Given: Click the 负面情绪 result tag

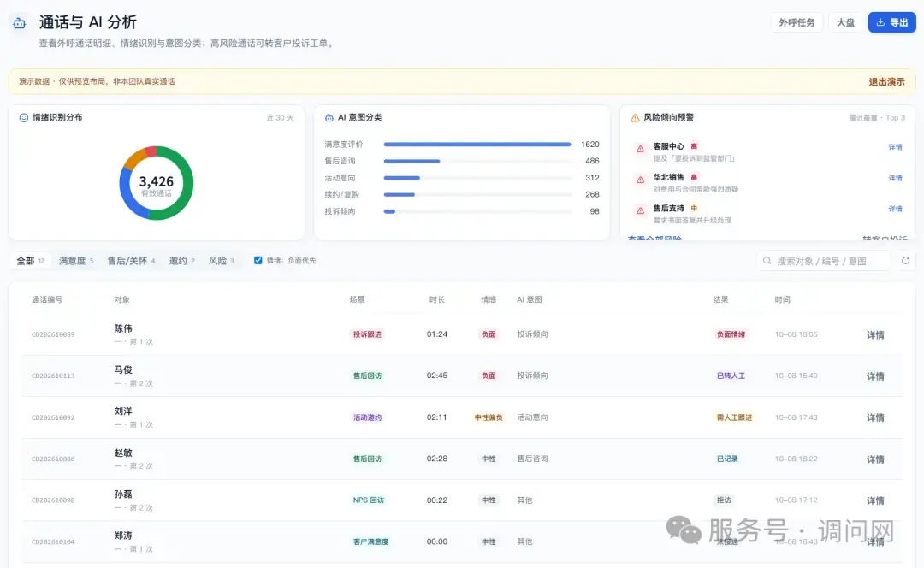Looking at the screenshot, I should (731, 334).
